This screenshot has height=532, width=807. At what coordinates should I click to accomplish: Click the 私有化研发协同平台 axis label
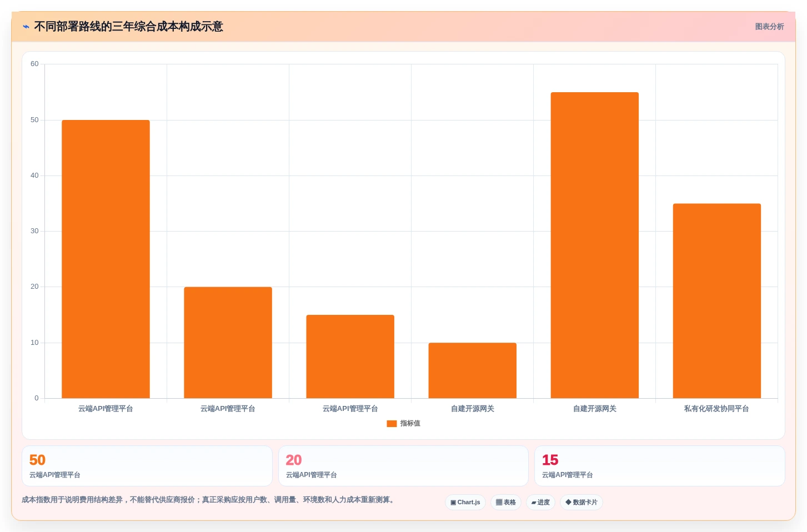pyautogui.click(x=716, y=409)
